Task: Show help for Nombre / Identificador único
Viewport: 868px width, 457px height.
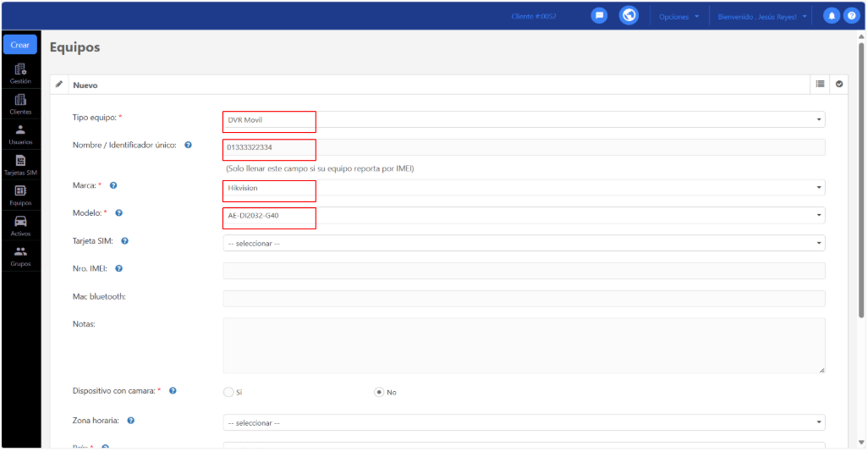Action: point(188,145)
